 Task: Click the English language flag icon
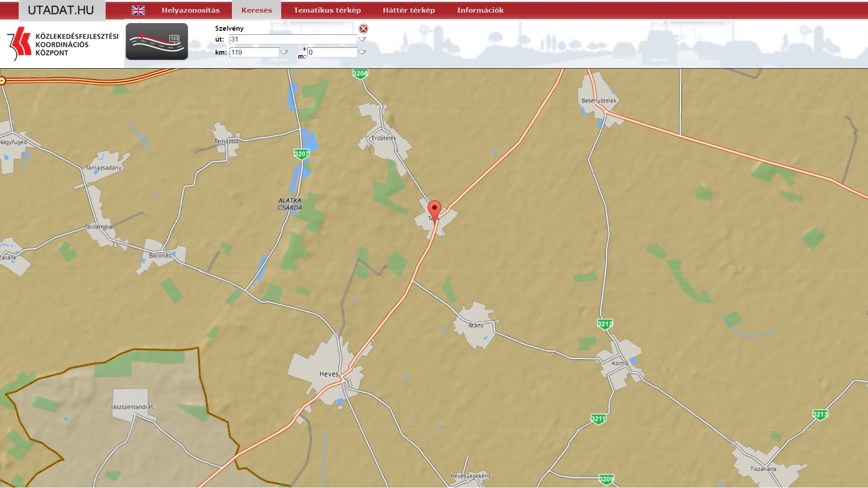point(138,10)
